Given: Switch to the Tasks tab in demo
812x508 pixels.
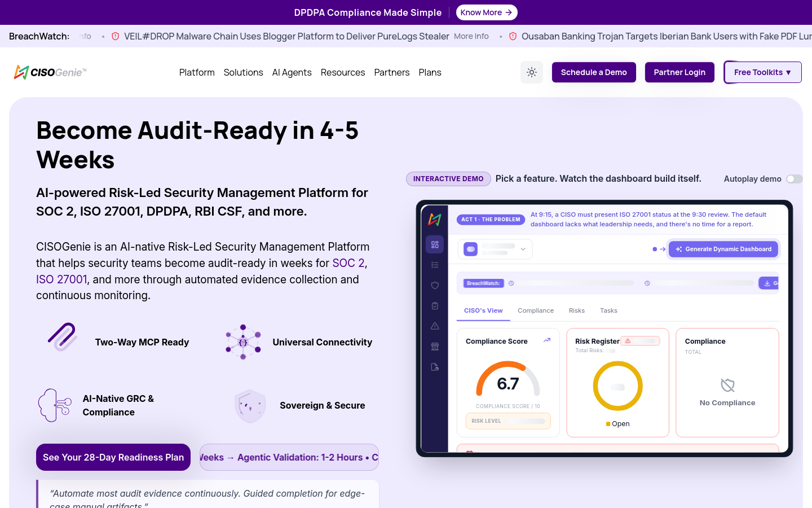Looking at the screenshot, I should [608, 310].
